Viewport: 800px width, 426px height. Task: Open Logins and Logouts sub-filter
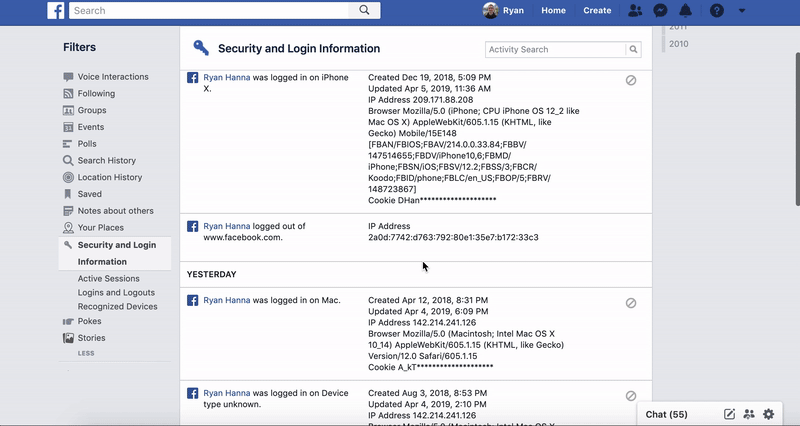click(116, 292)
